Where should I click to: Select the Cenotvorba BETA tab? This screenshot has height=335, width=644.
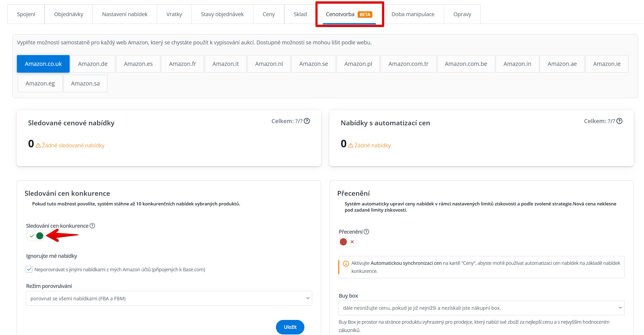pyautogui.click(x=349, y=14)
